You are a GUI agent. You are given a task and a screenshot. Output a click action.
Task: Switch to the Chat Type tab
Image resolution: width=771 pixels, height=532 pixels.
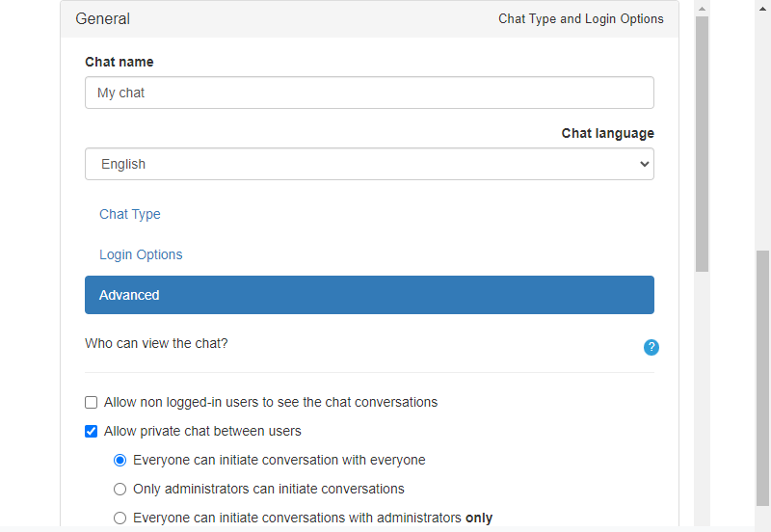pos(130,214)
